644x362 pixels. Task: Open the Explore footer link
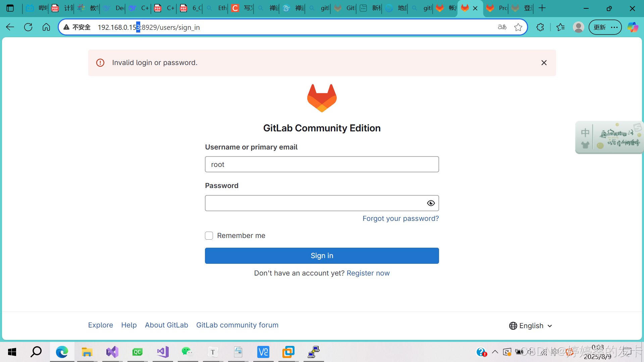[x=100, y=325]
